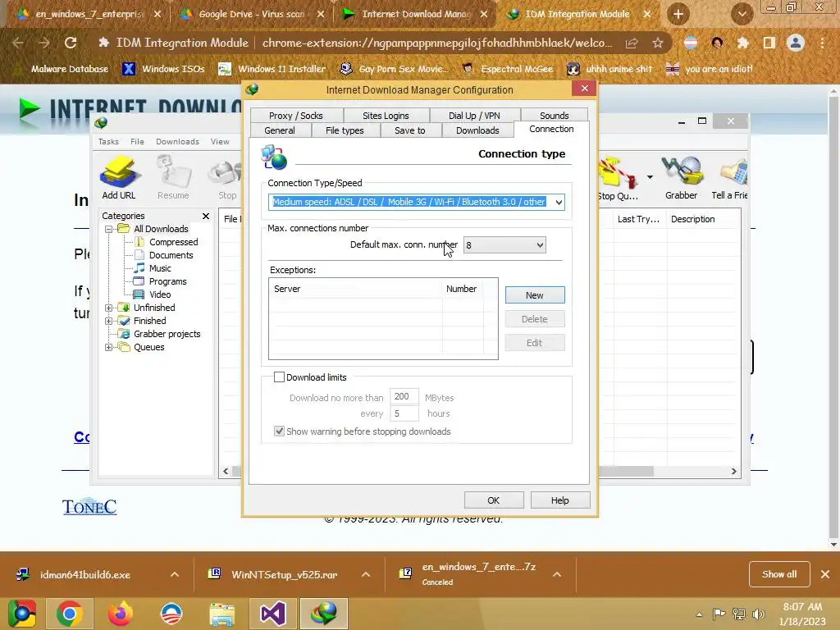
Task: Open a new Chrome tab
Action: coord(678,14)
